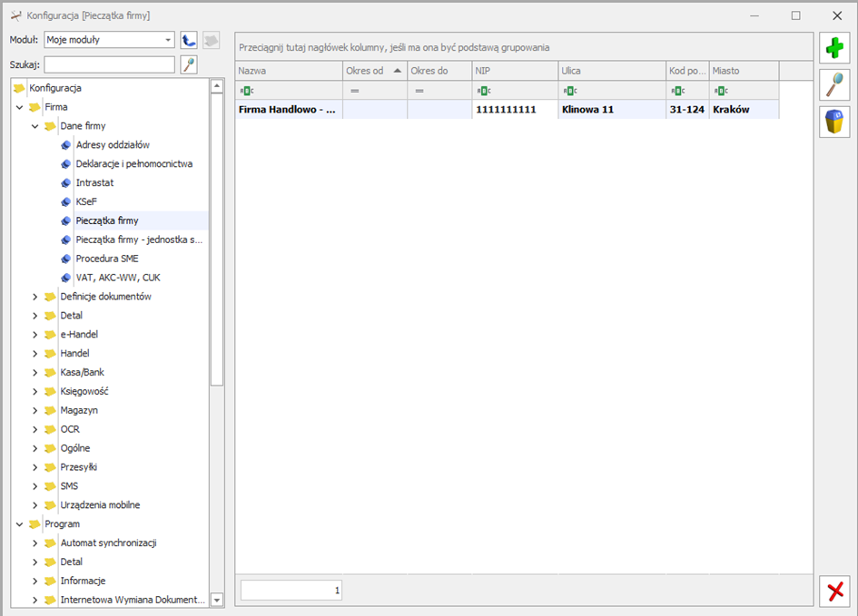Click the filter icon under NIP column
This screenshot has height=616, width=858.
click(483, 91)
